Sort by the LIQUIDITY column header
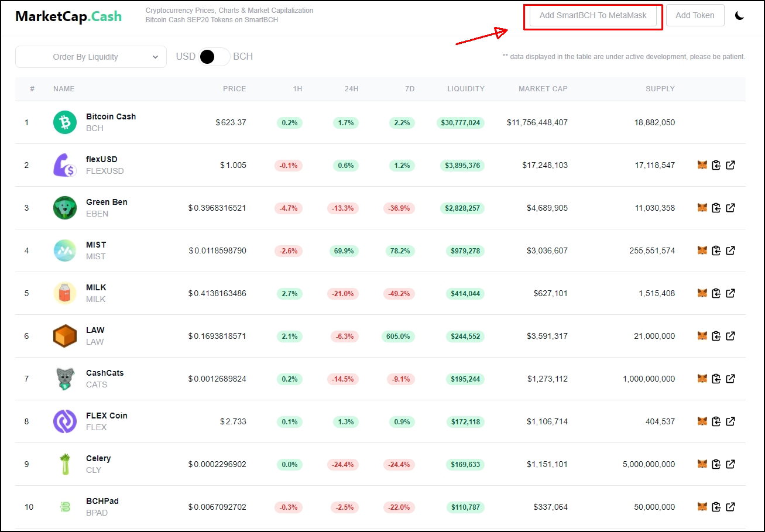765x532 pixels. [466, 89]
